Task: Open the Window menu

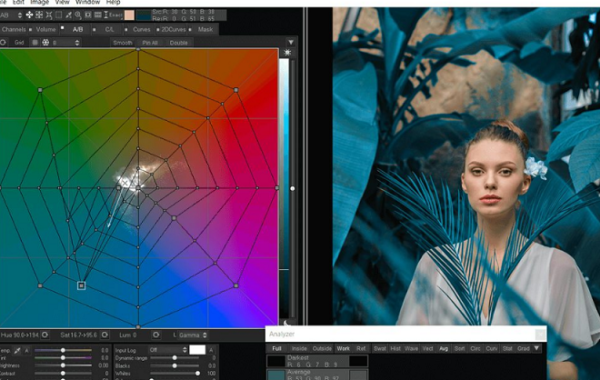Action: [x=87, y=2]
